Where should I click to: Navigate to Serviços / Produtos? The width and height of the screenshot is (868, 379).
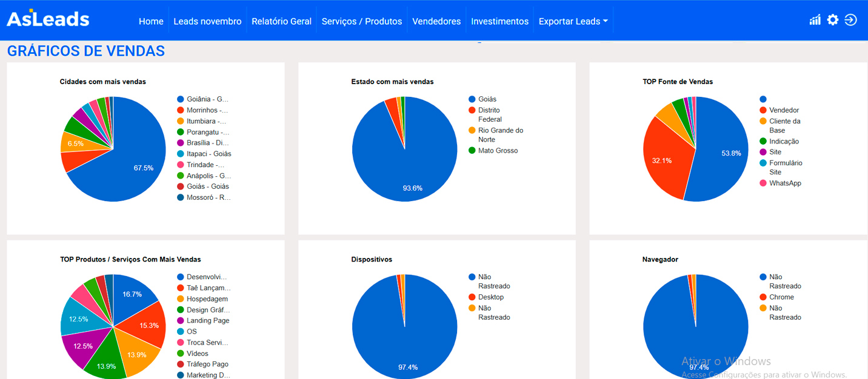coord(362,21)
